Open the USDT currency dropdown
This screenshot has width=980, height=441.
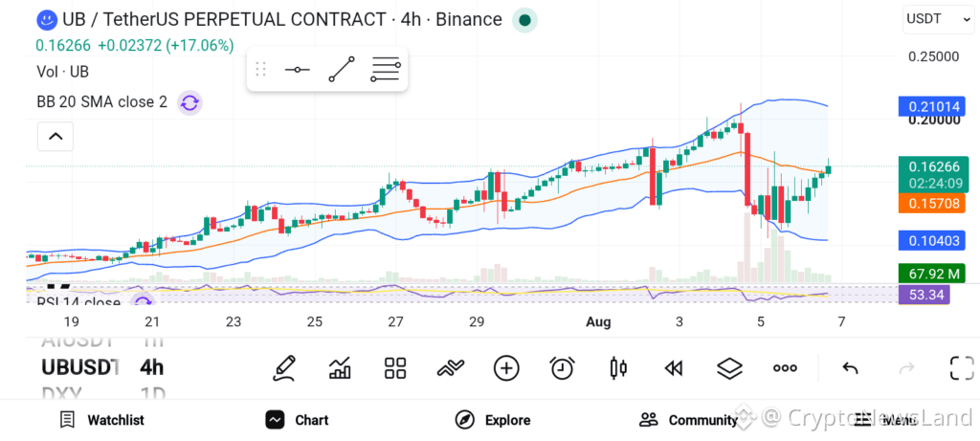click(x=938, y=19)
